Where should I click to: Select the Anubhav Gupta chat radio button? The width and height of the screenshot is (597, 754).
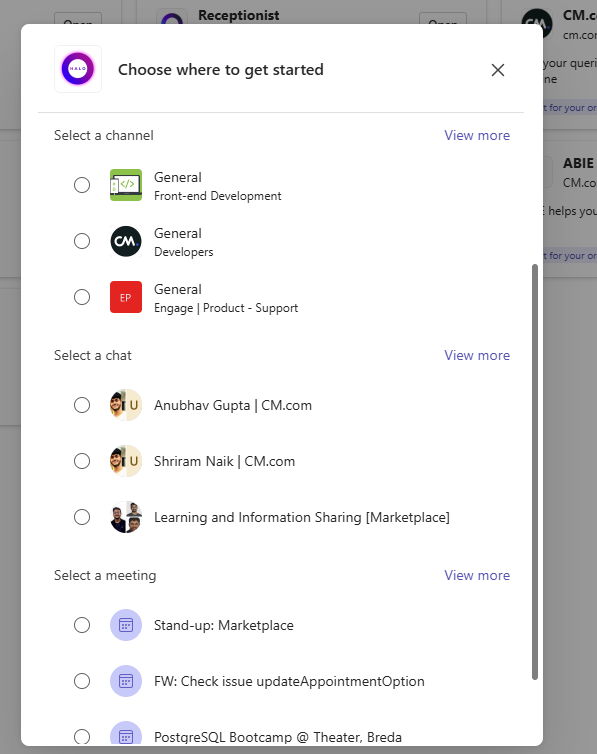tap(82, 405)
